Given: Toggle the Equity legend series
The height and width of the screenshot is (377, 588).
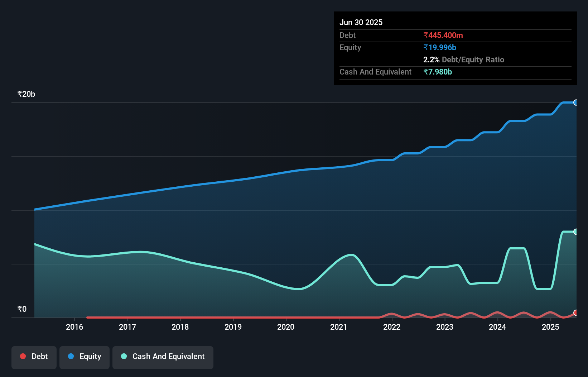Looking at the screenshot, I should tap(85, 357).
